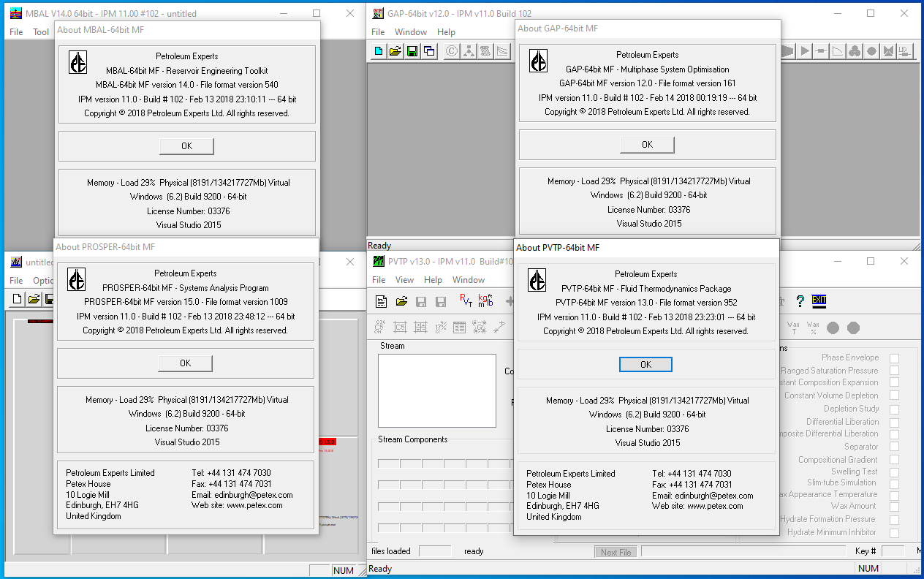Toggle Ranged Saturation Pressure checkbox

coord(894,371)
